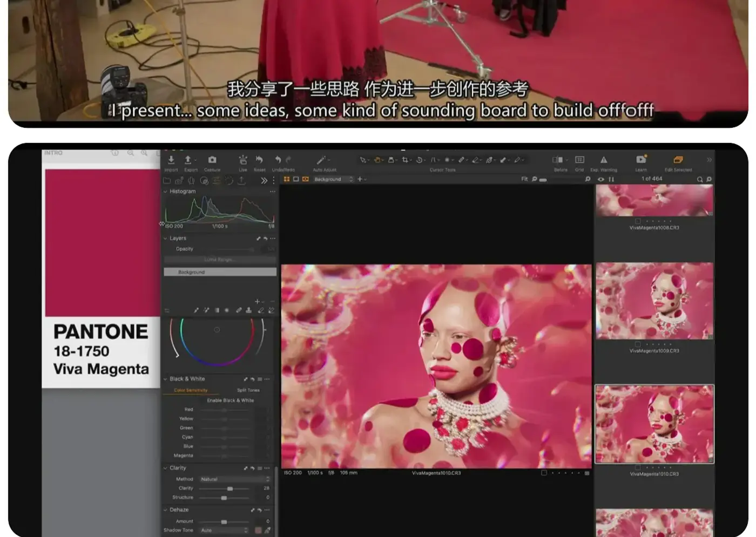Switch to the Color Sensitivity tab

[x=191, y=390]
